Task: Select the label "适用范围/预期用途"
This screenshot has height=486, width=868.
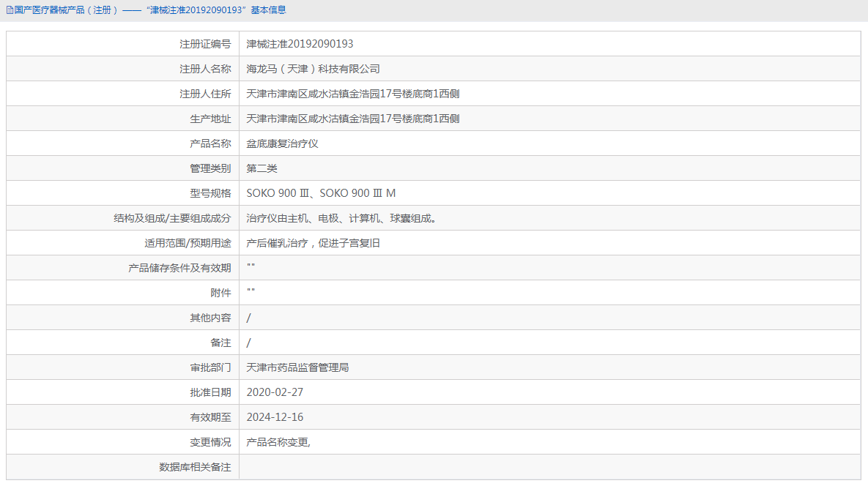Action: (x=188, y=243)
